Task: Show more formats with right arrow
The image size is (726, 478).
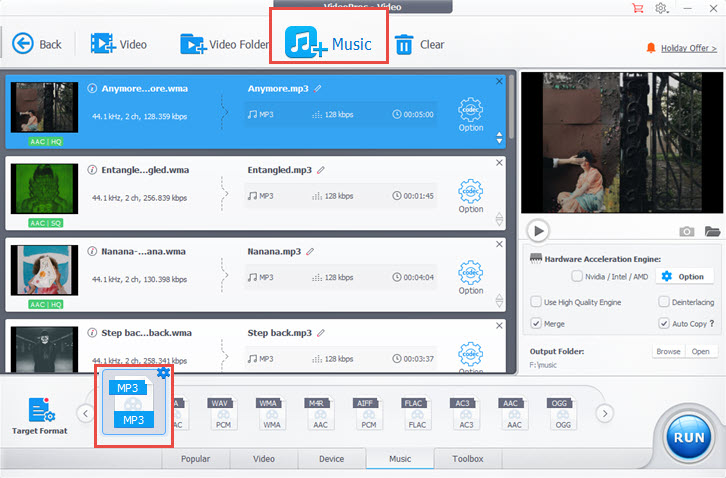Action: point(605,413)
